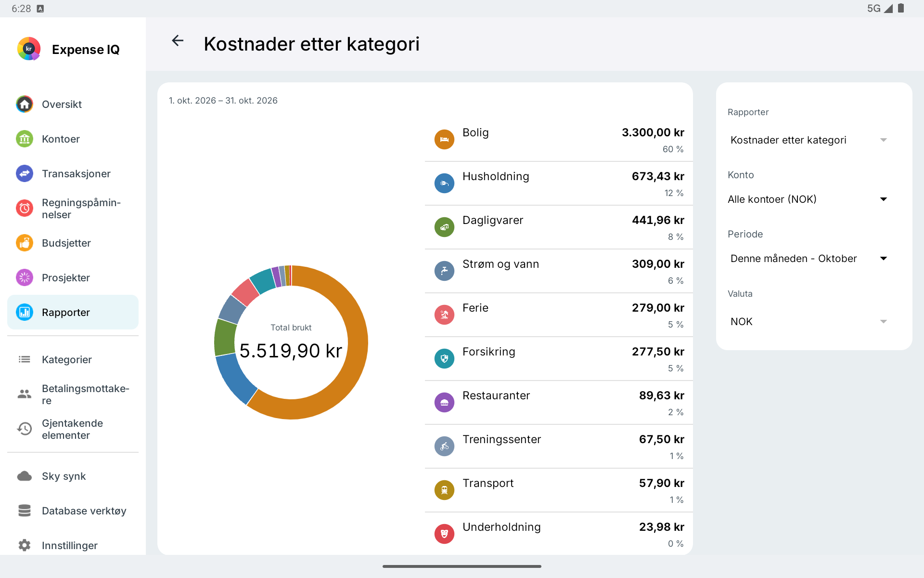Open Dagligvarer 441,96 kr row
The image size is (924, 578).
(x=559, y=227)
